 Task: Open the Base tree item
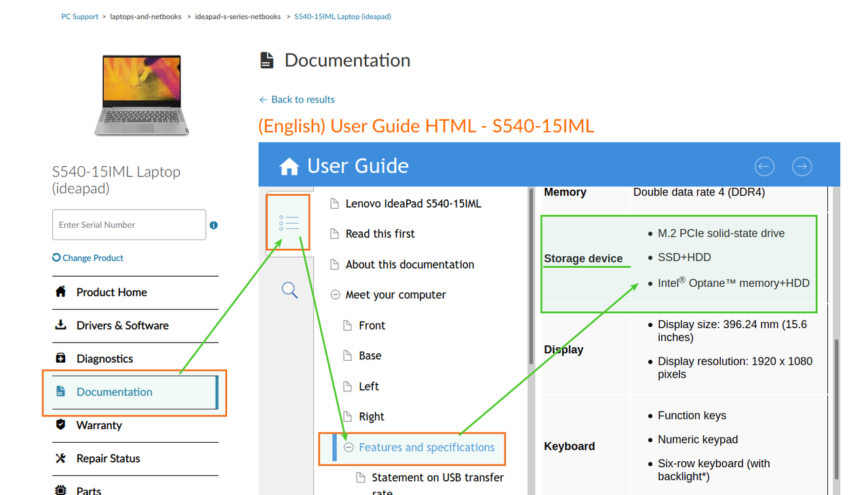[370, 356]
